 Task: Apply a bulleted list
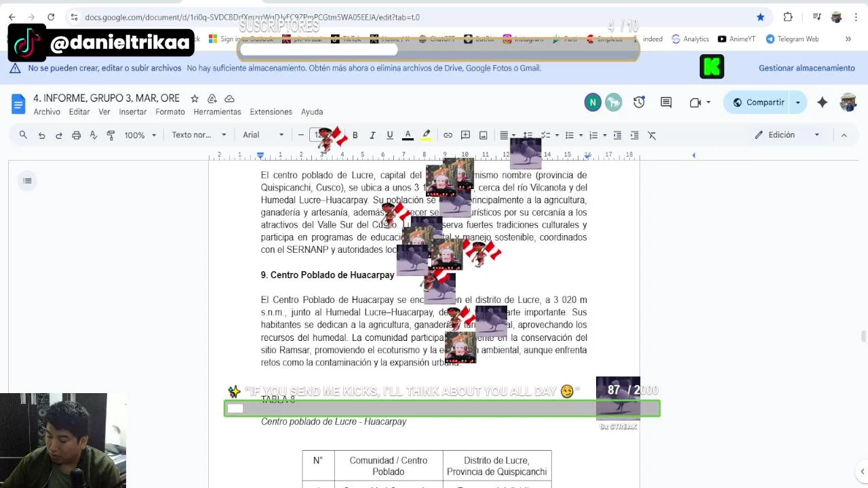[570, 135]
